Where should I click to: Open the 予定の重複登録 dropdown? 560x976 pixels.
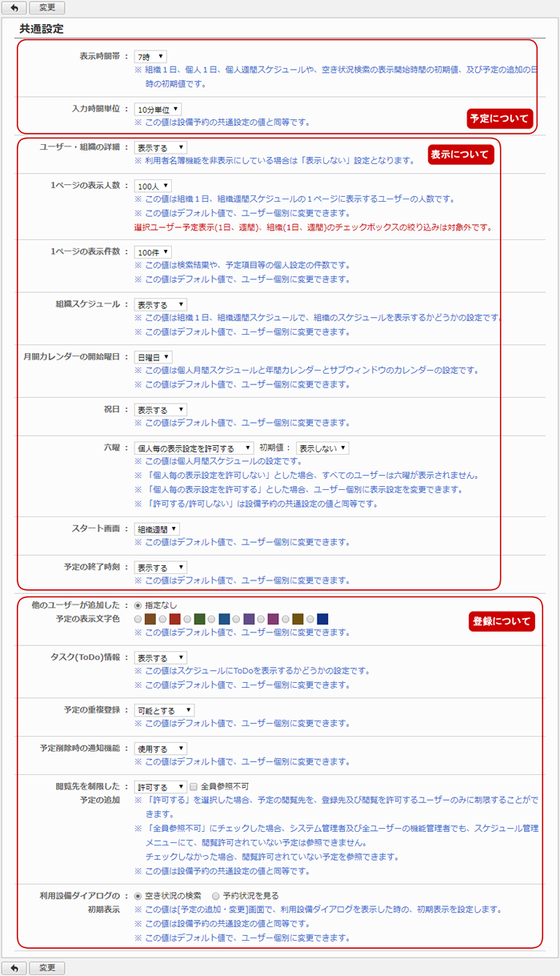point(164,710)
